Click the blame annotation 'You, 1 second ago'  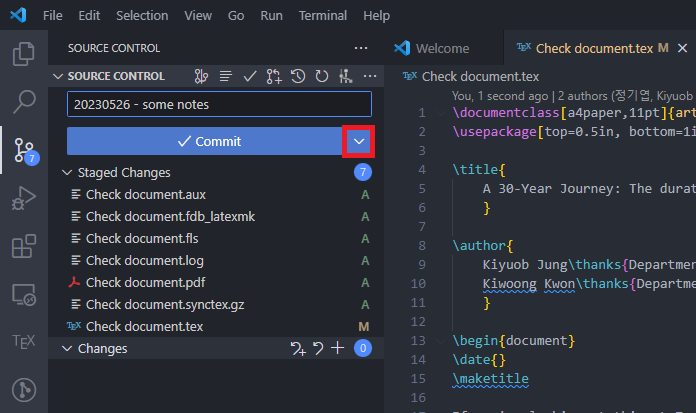(x=500, y=96)
